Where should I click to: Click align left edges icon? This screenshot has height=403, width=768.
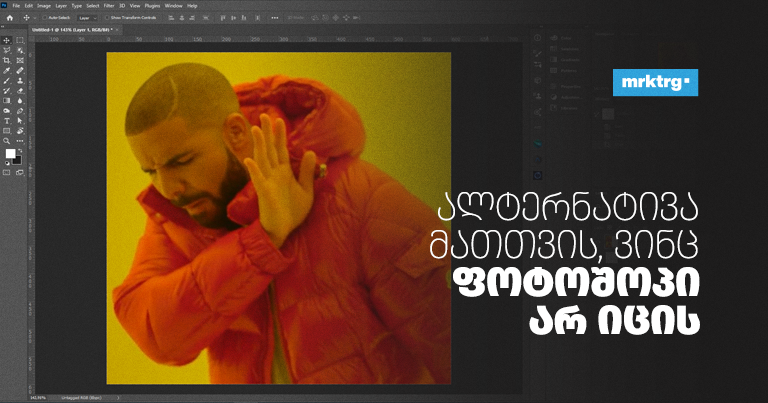pos(171,18)
